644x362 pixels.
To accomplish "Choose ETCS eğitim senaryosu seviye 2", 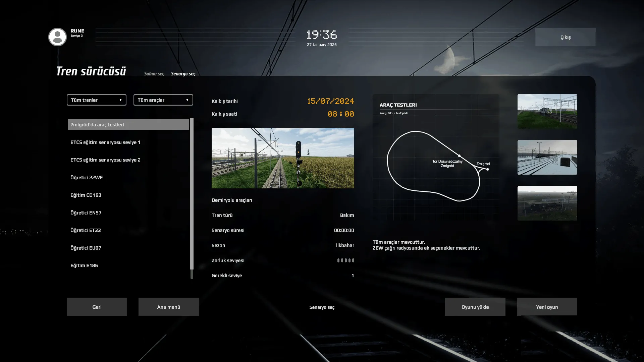I will (105, 160).
